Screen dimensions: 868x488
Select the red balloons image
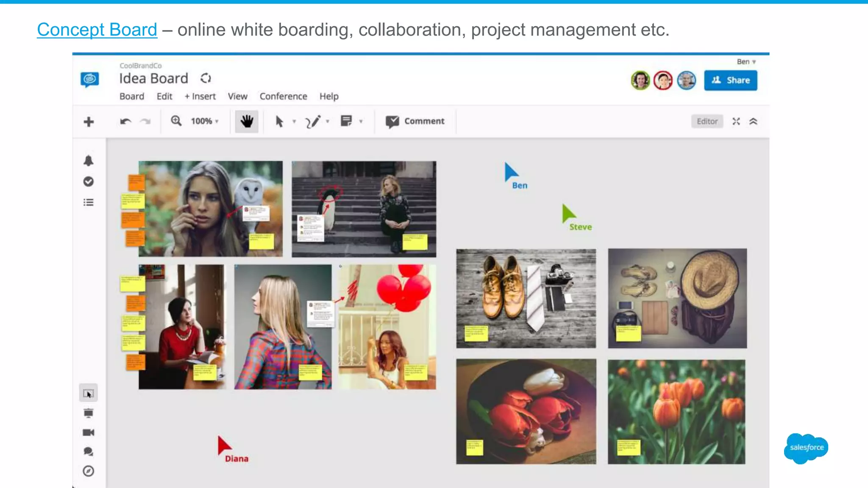(387, 327)
